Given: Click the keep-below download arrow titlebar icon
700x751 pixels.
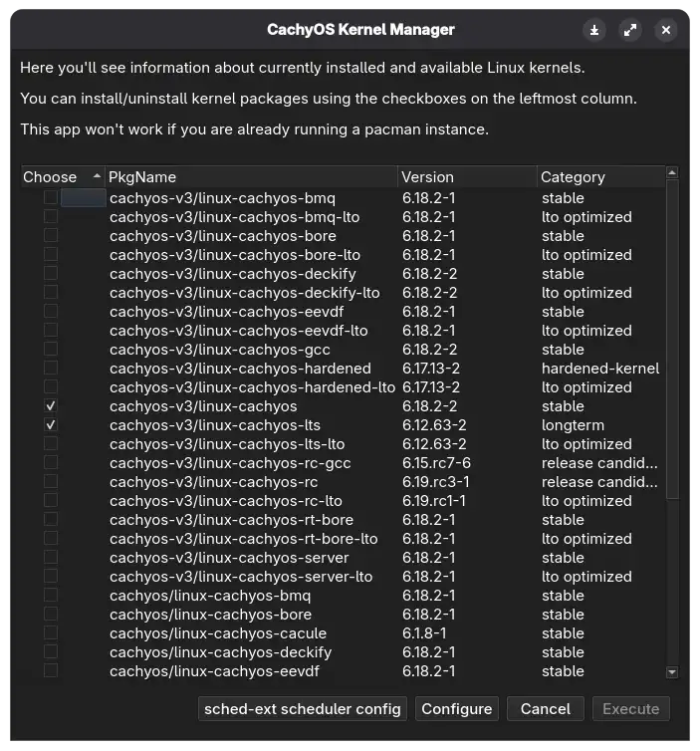Looking at the screenshot, I should [594, 30].
